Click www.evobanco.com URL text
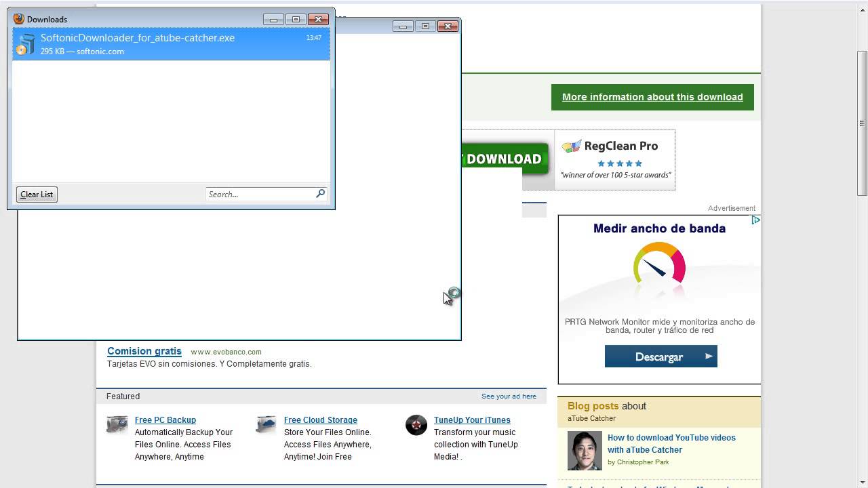This screenshot has height=488, width=868. [226, 352]
